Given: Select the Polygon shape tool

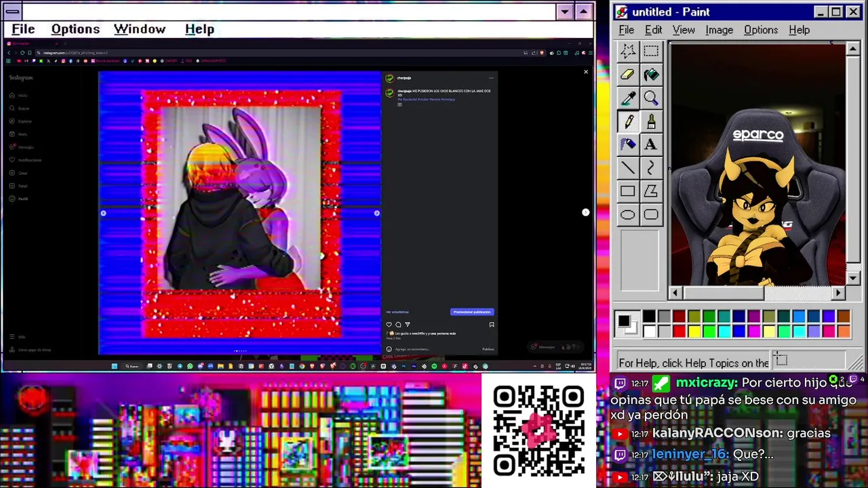Looking at the screenshot, I should point(651,191).
